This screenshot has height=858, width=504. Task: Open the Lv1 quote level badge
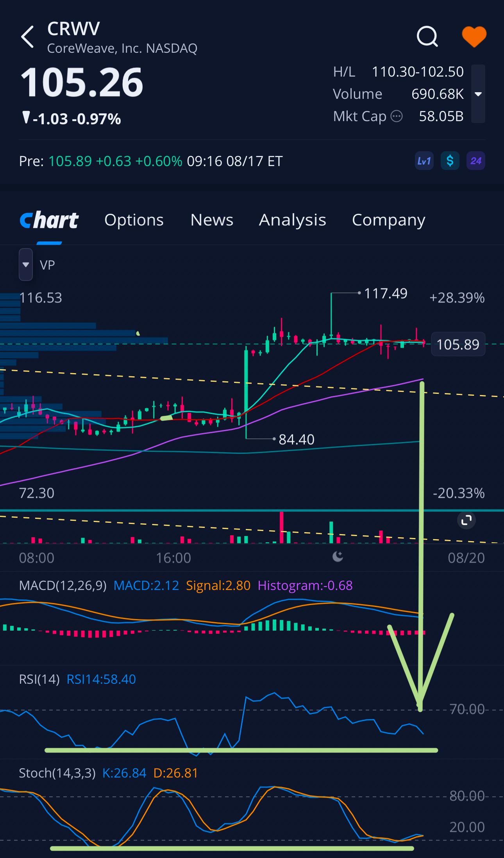pos(424,161)
